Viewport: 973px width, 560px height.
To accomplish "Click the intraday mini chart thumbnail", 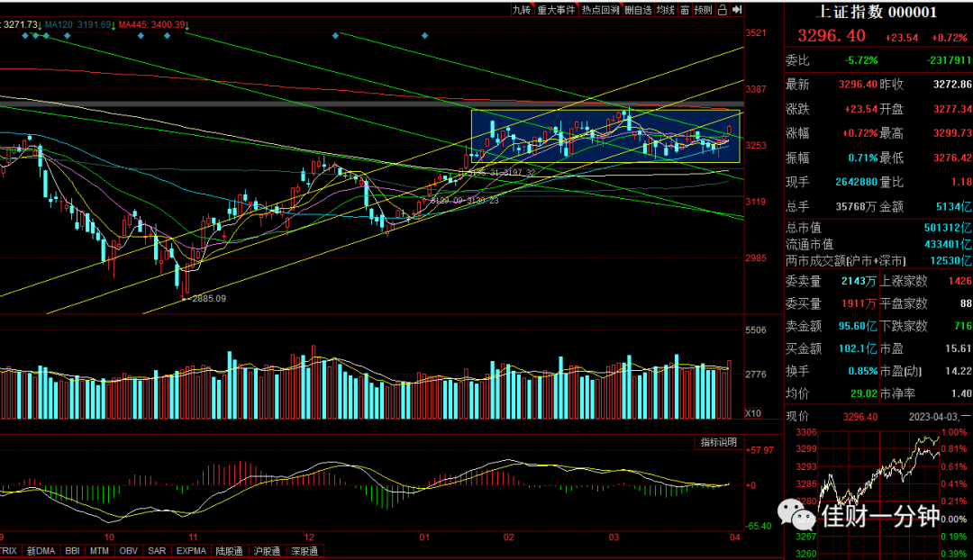I will click(x=878, y=493).
